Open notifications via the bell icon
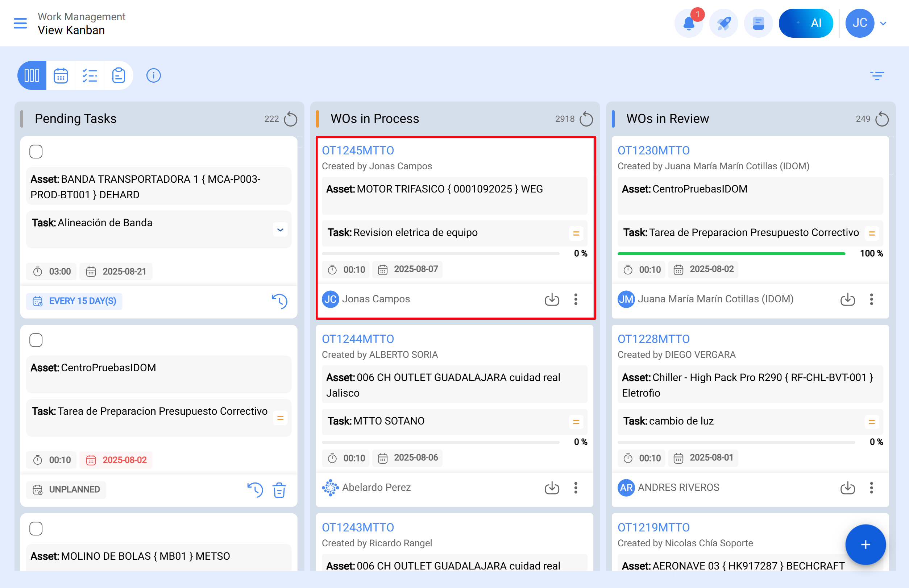The height and width of the screenshot is (588, 909). click(689, 23)
